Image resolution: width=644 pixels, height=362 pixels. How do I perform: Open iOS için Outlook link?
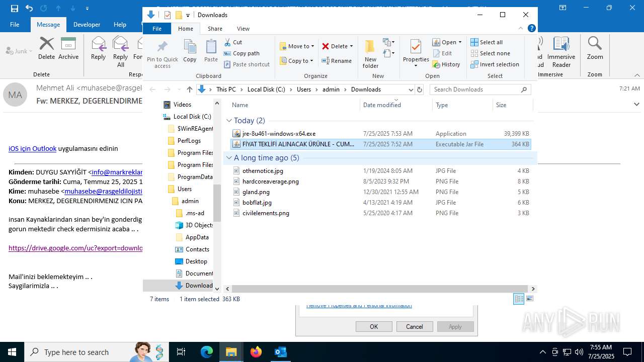(x=32, y=148)
